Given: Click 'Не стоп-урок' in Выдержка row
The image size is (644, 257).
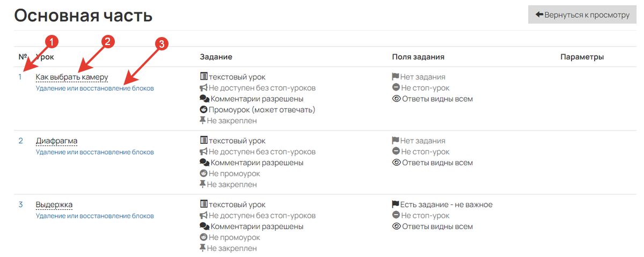Looking at the screenshot, I should [x=425, y=216].
